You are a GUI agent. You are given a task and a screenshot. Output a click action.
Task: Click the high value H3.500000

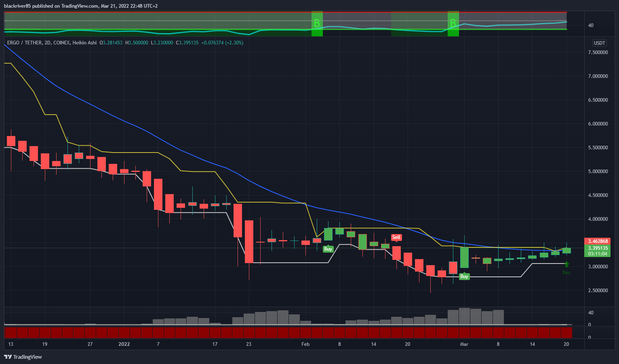point(137,43)
